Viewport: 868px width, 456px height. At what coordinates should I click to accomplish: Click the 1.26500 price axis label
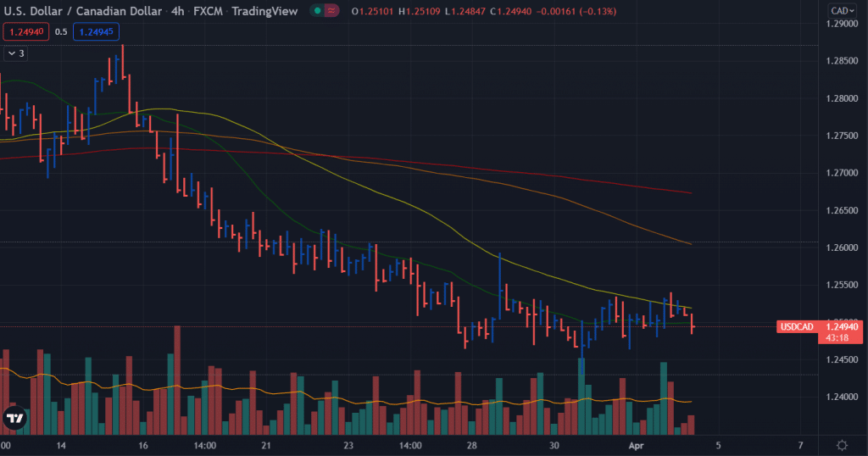pos(842,210)
